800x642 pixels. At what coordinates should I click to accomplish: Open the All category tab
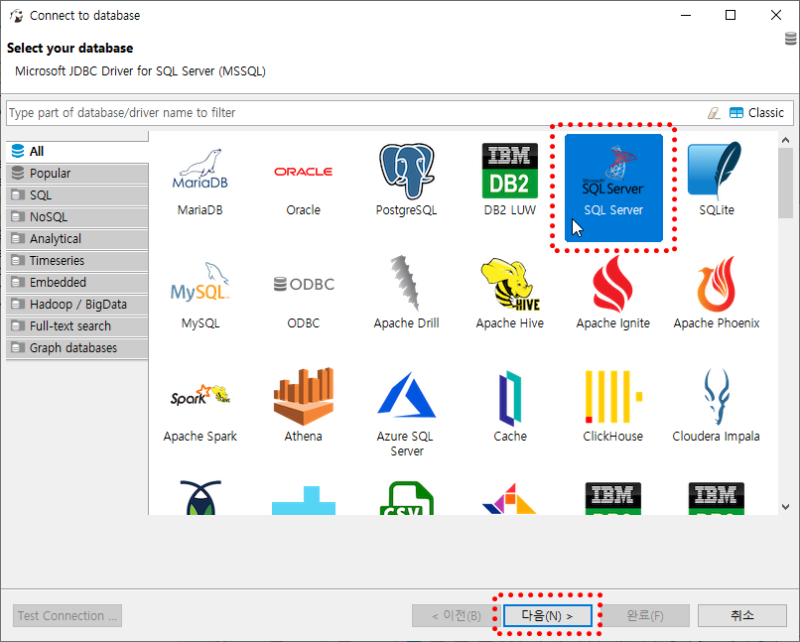pos(77,152)
